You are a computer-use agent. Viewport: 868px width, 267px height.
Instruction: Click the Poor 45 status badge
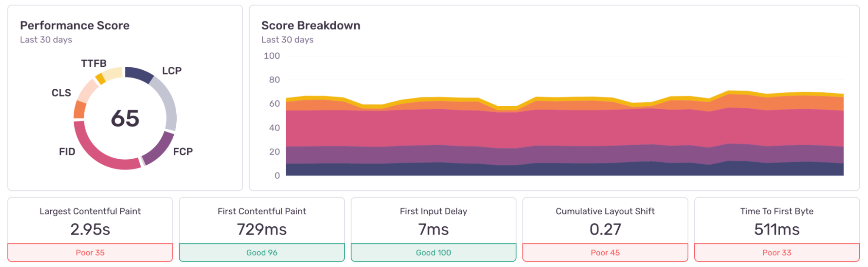605,253
